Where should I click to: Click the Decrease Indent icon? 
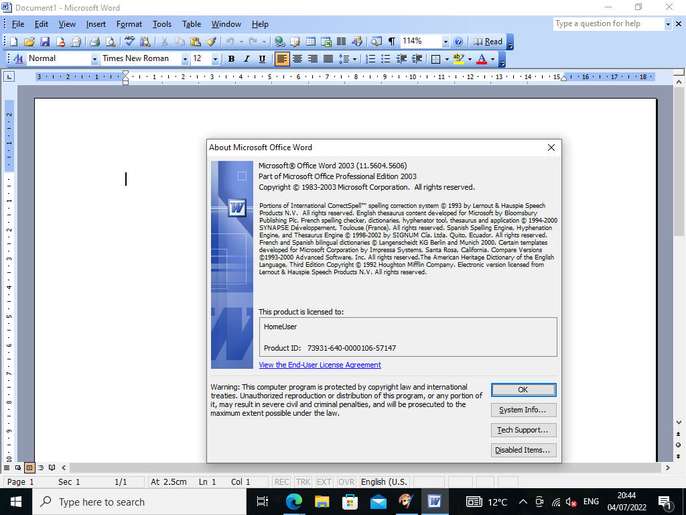401,59
